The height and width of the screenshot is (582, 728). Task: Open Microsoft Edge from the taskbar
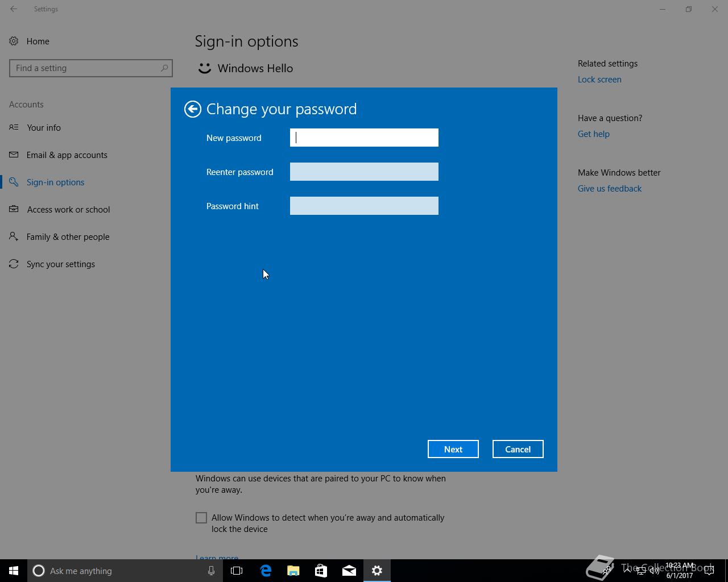pos(266,571)
